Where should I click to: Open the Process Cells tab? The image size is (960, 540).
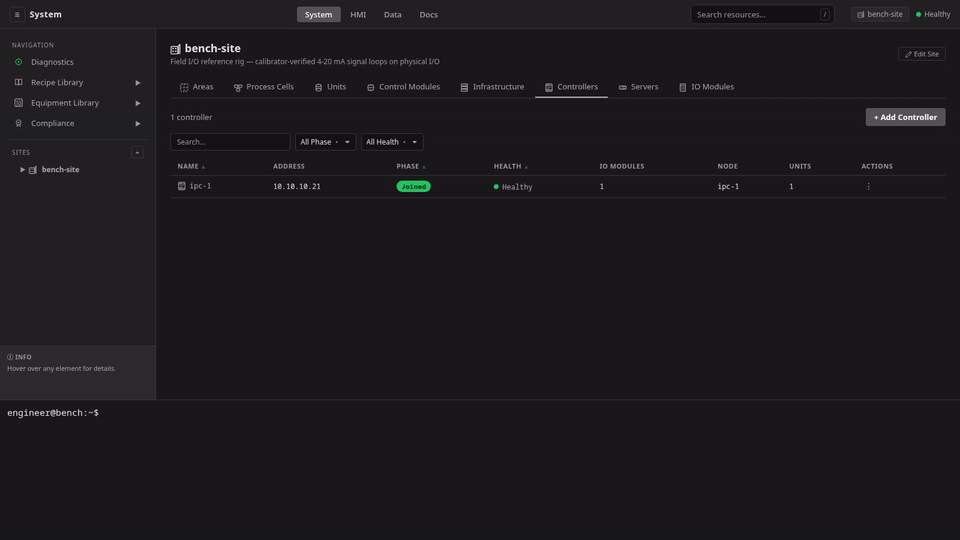(x=263, y=87)
